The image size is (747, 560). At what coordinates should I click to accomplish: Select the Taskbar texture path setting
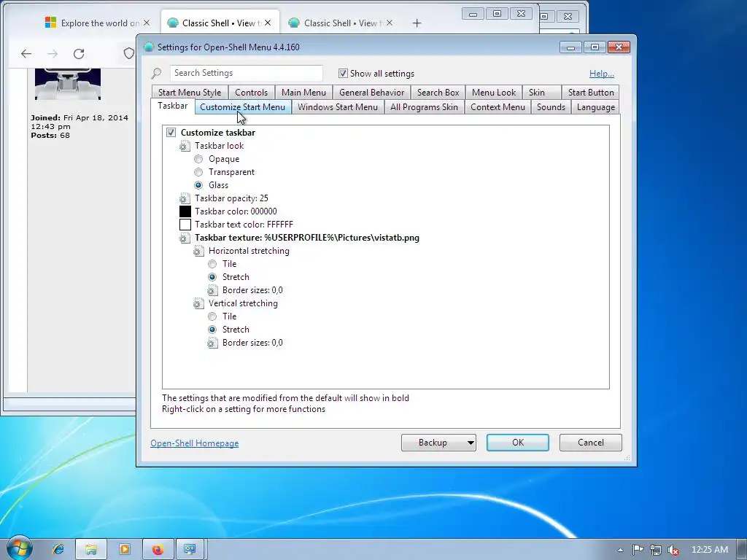pos(307,238)
